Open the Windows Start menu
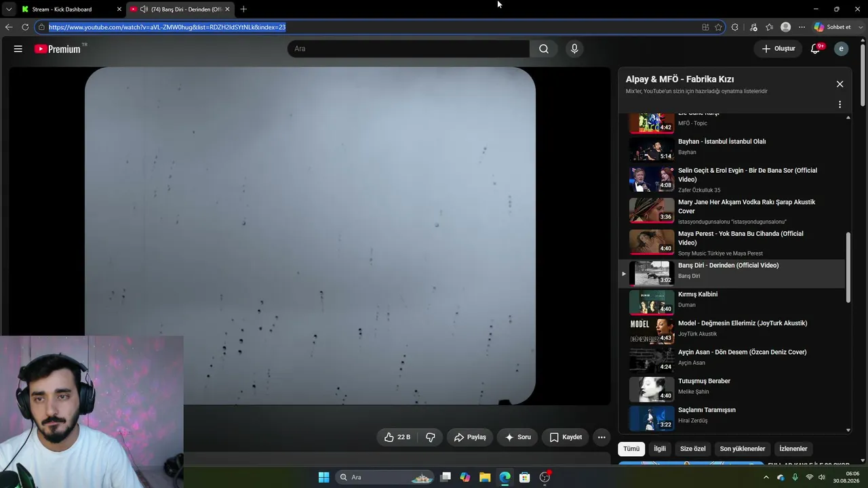This screenshot has height=488, width=868. tap(324, 477)
